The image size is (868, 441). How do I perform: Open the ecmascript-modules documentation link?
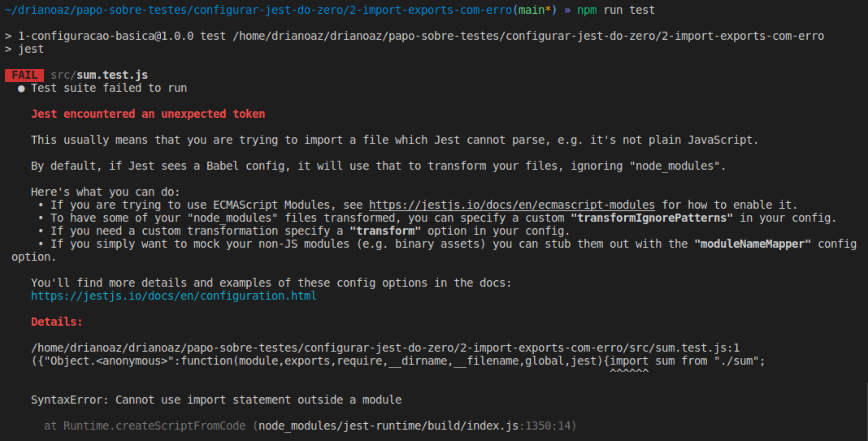click(511, 205)
